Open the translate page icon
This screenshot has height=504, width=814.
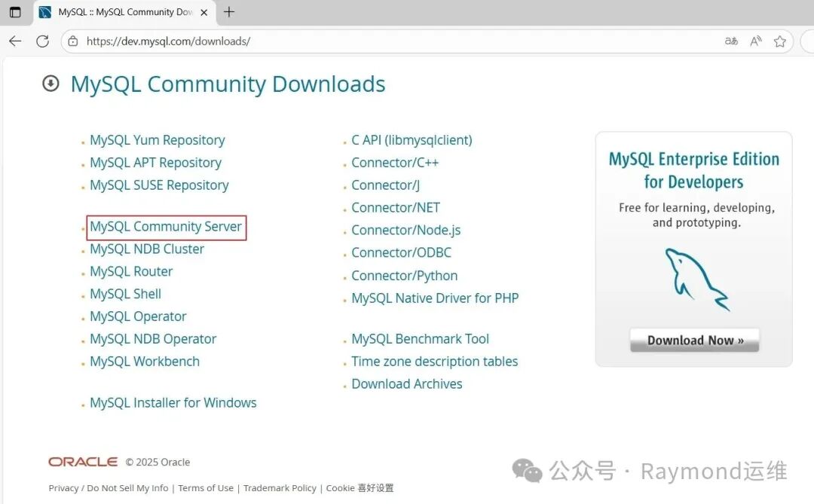pyautogui.click(x=731, y=41)
